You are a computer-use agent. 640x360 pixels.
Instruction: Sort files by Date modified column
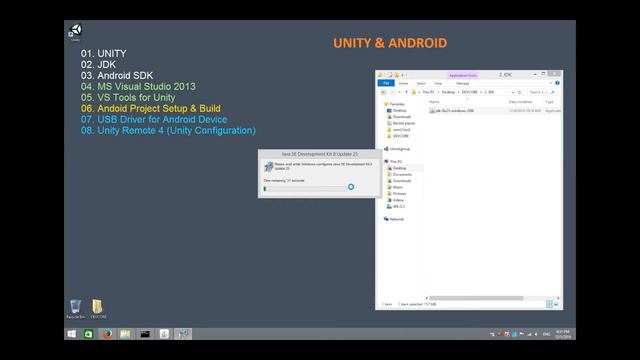[x=520, y=102]
